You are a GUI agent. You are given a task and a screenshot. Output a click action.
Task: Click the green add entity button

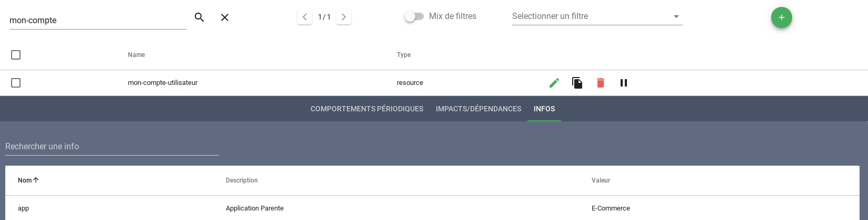(781, 17)
